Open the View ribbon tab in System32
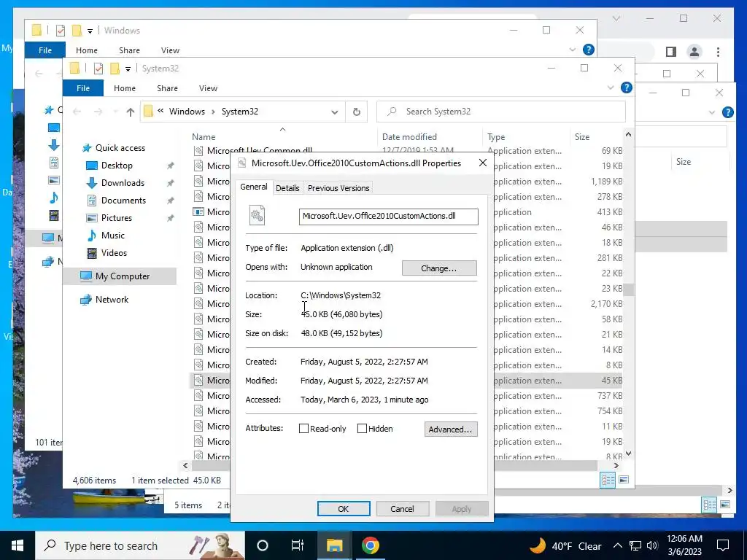Screen dimensions: 747x560 coord(208,88)
